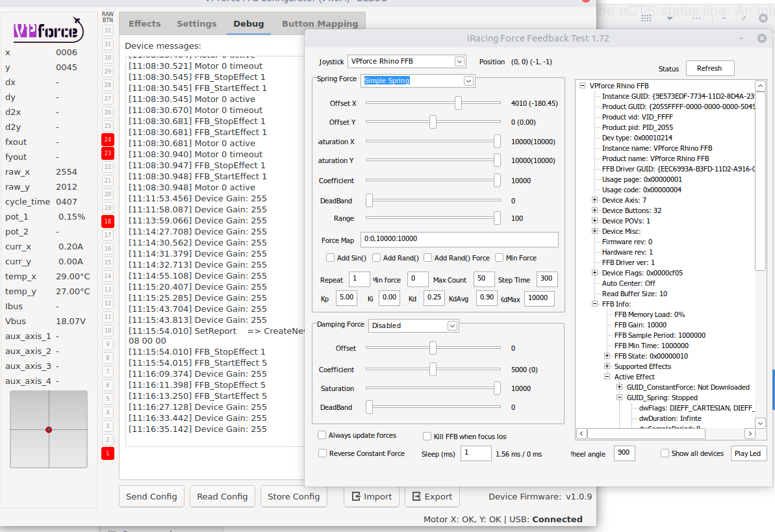
Task: Expand FFB State node
Action: point(607,355)
